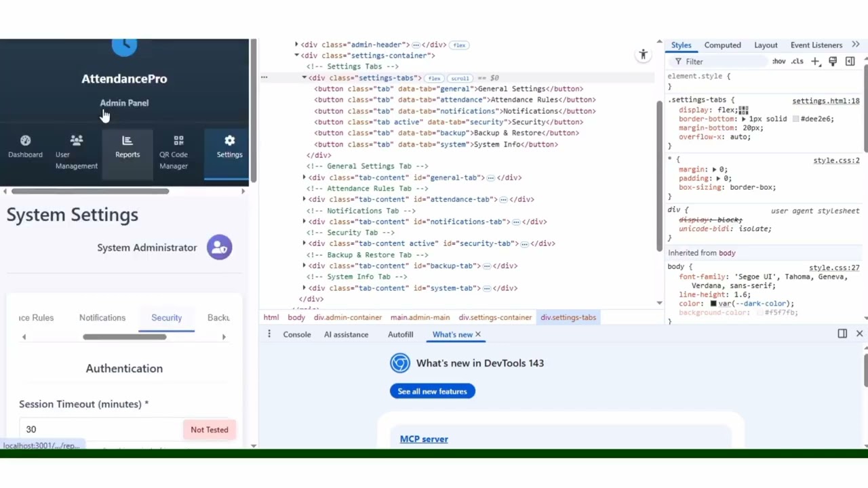Image resolution: width=868 pixels, height=488 pixels.
Task: Open the Settings gear nav icon
Action: [x=229, y=140]
